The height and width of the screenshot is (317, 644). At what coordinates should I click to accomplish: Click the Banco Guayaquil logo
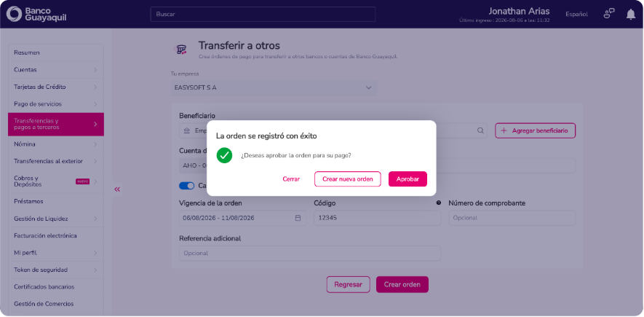[x=36, y=14]
